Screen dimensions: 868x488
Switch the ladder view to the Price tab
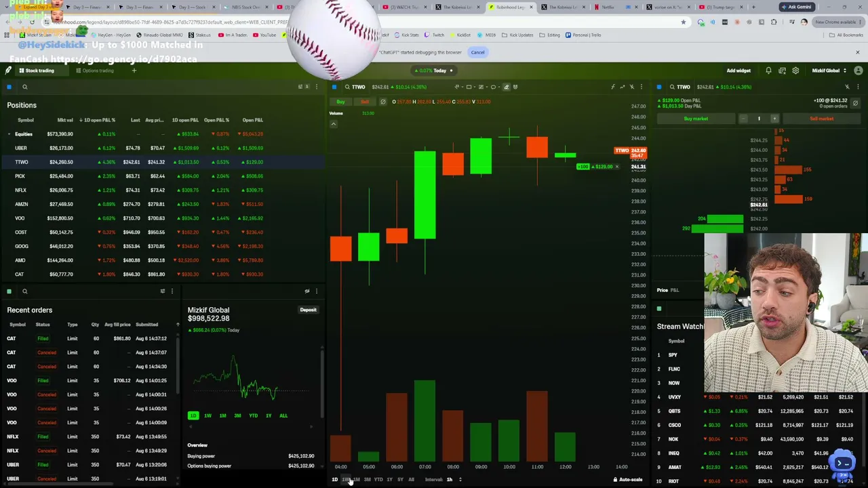pos(662,290)
